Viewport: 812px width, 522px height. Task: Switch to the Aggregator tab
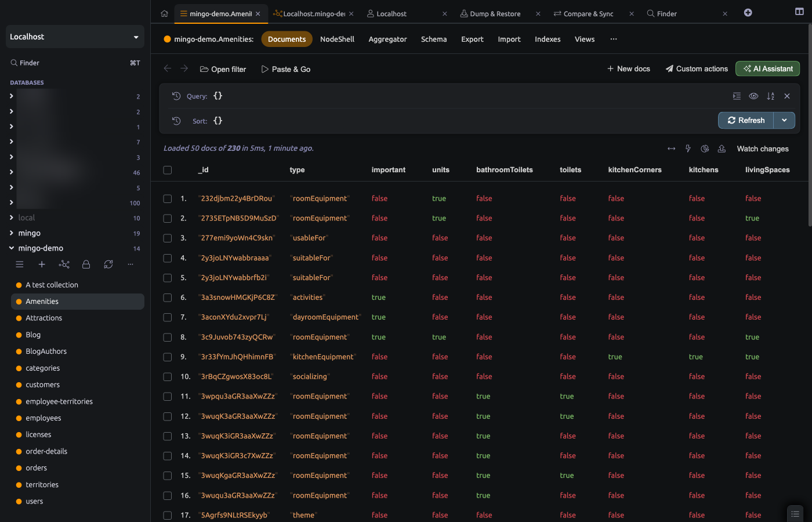tap(387, 39)
